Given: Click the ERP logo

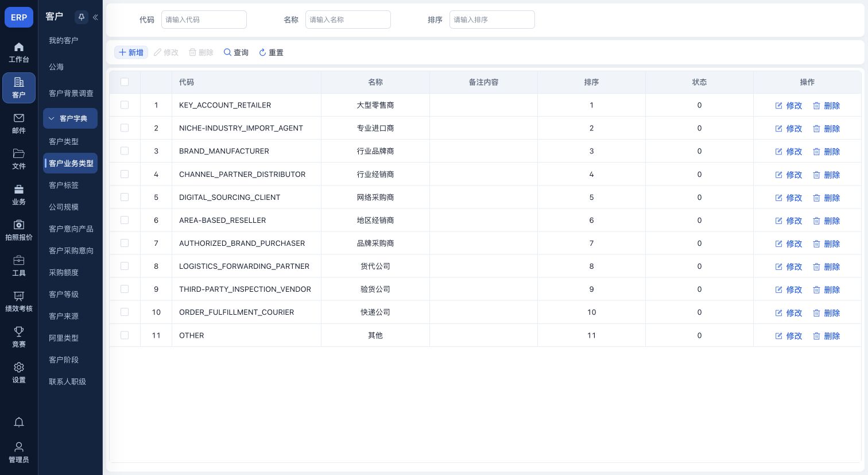Looking at the screenshot, I should point(19,17).
